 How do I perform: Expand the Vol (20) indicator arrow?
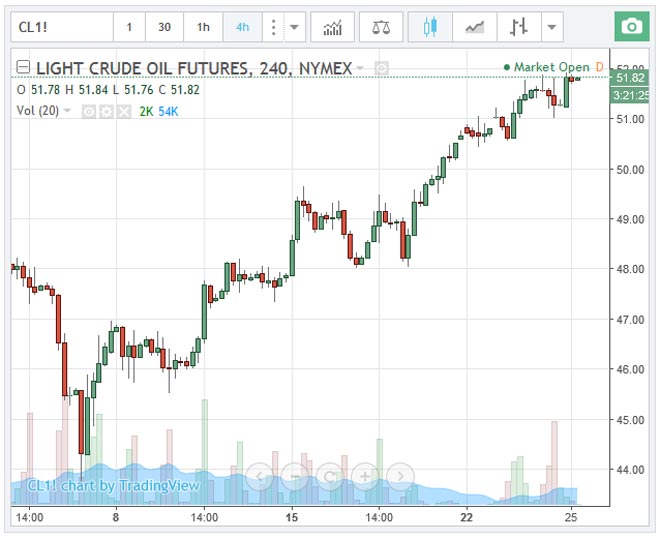(x=68, y=111)
